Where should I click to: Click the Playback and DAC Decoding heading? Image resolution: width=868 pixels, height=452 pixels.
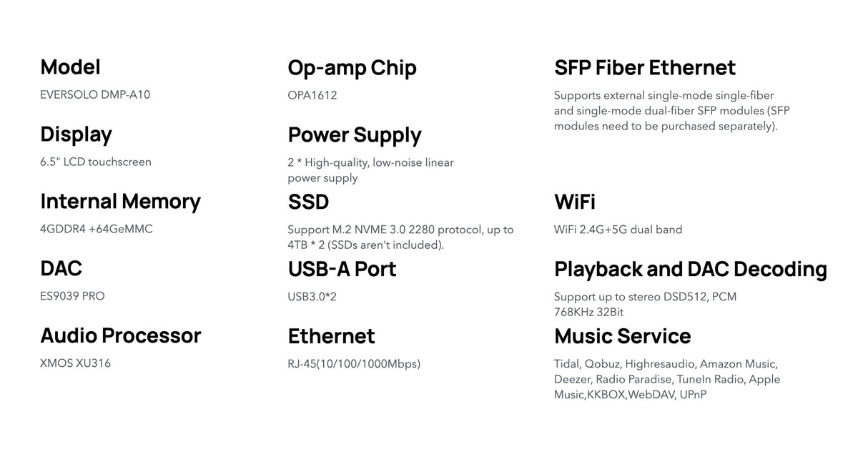691,270
